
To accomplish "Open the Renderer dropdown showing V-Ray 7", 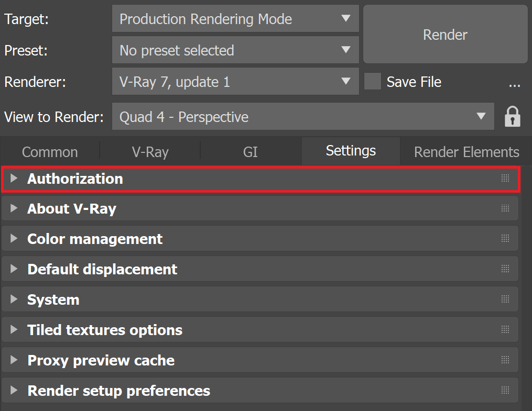I will (235, 81).
